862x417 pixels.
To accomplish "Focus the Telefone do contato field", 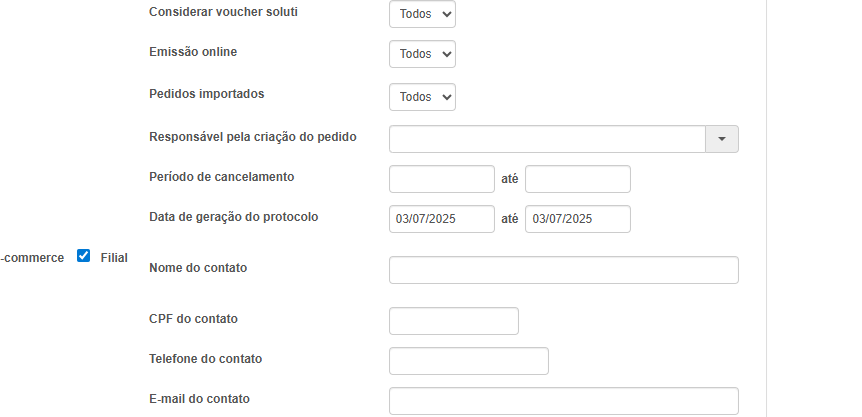I will tap(469, 361).
